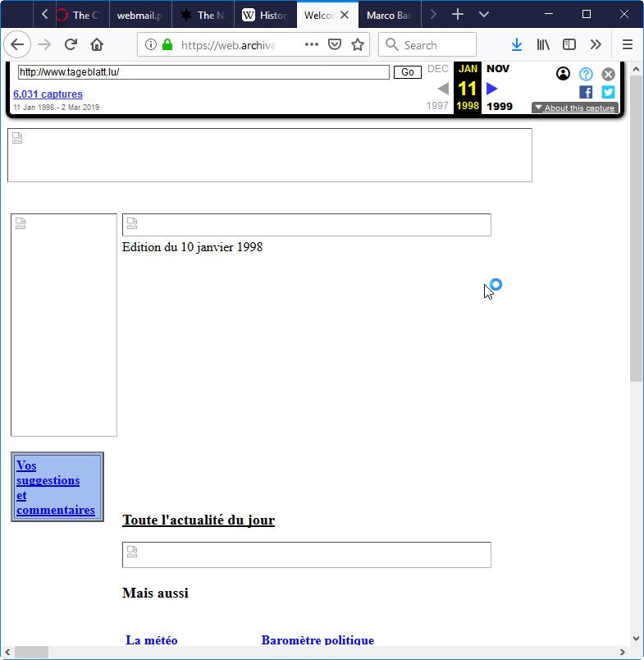Share capture via Facebook icon
This screenshot has width=644, height=660.
pos(586,92)
